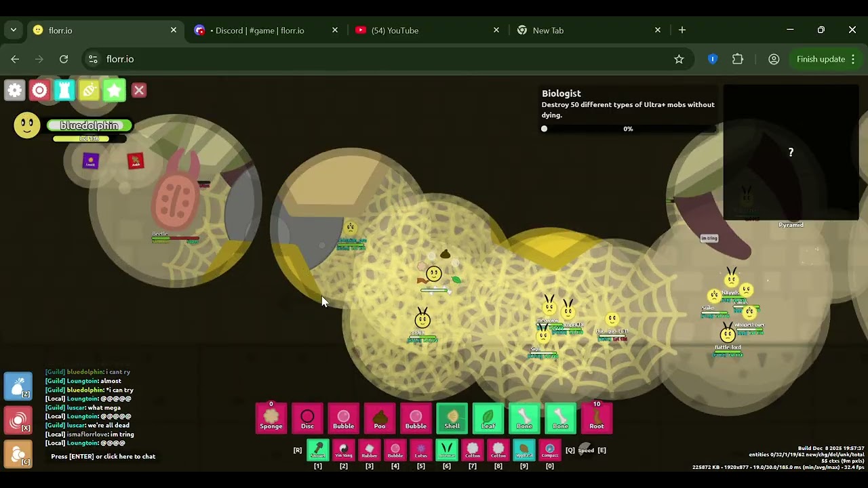868x488 pixels.
Task: Open the inventory bag button [Z]
Action: tap(18, 386)
